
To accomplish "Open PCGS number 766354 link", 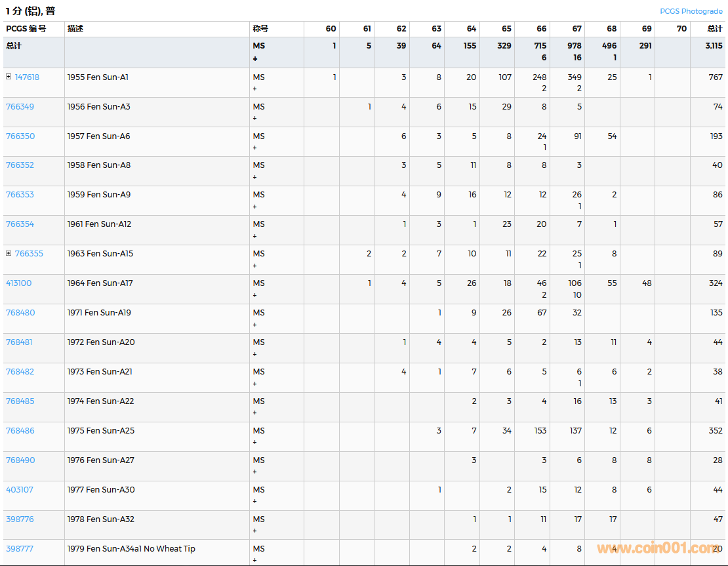I will [x=20, y=224].
